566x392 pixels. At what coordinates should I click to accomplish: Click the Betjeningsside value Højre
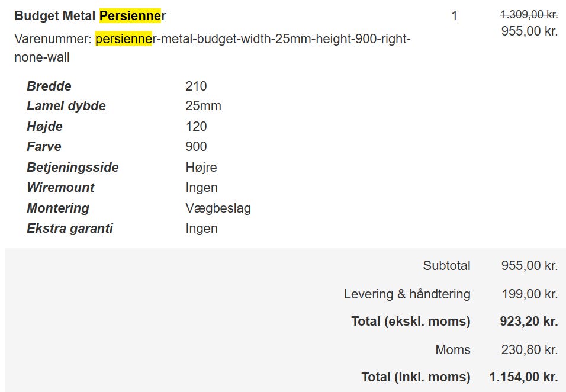tap(201, 168)
